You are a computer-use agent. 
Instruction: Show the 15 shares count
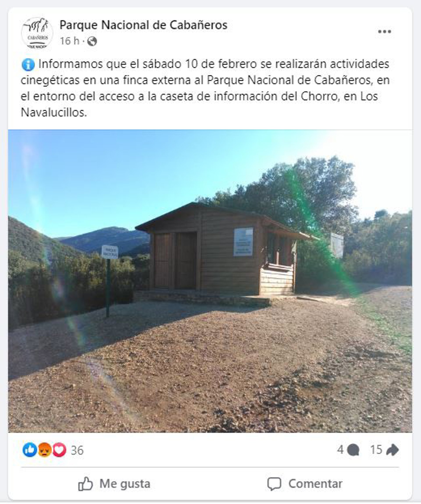[x=376, y=450]
